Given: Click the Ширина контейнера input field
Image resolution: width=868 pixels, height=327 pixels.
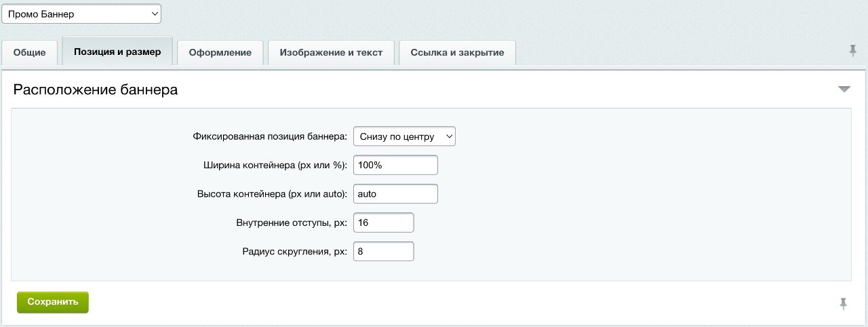Looking at the screenshot, I should (395, 165).
